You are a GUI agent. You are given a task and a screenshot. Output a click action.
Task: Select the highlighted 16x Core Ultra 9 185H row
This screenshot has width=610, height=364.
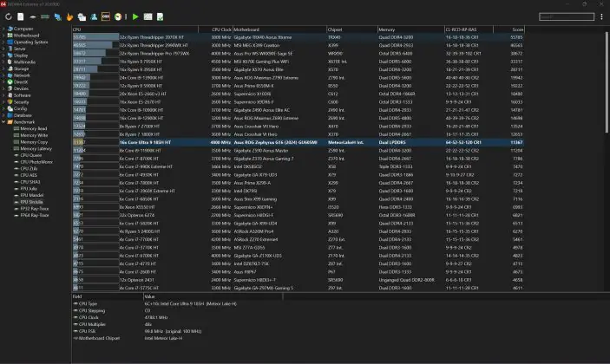pos(298,143)
